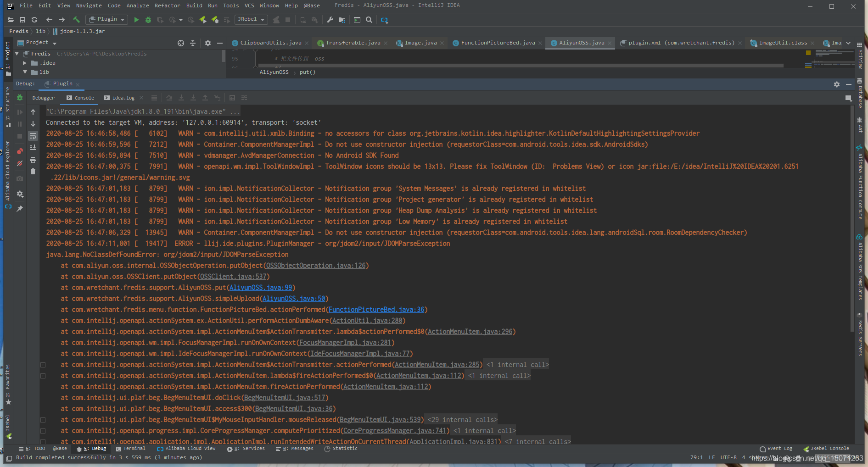Image resolution: width=868 pixels, height=467 pixels.
Task: Expand the .idea folder in tree
Action: pos(25,63)
